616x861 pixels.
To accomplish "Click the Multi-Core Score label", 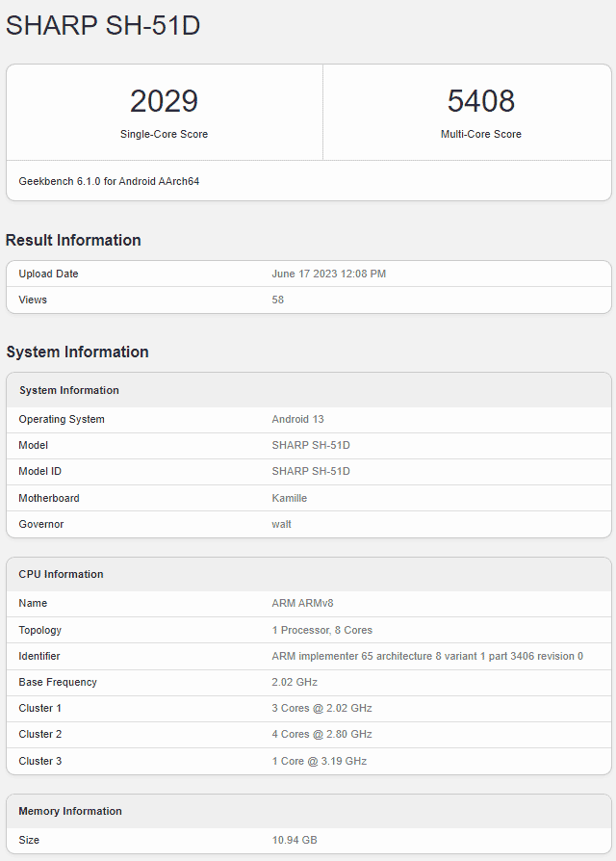I will coord(481,134).
